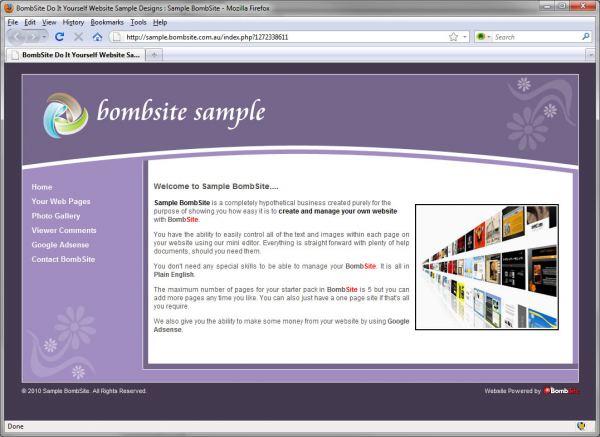Open the recent pages history dropdown
Screen dimensions: 600x437
click(44, 37)
